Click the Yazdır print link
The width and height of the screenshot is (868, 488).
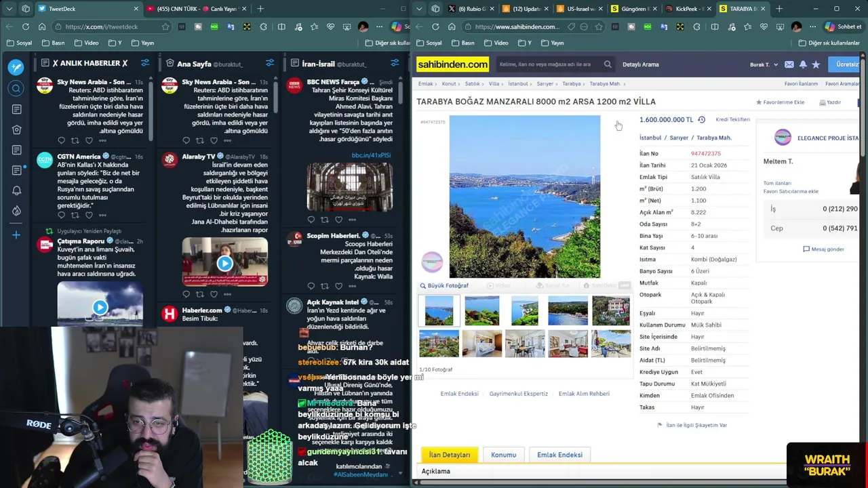[830, 102]
